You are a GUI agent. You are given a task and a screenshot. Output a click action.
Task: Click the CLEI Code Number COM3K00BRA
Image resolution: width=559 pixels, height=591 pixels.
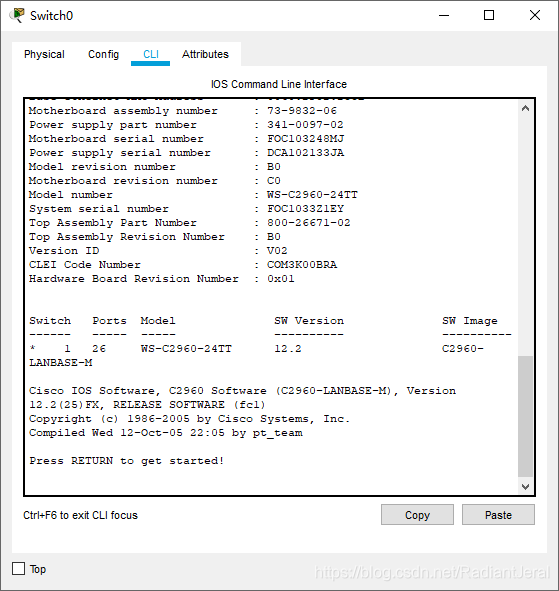pos(302,265)
